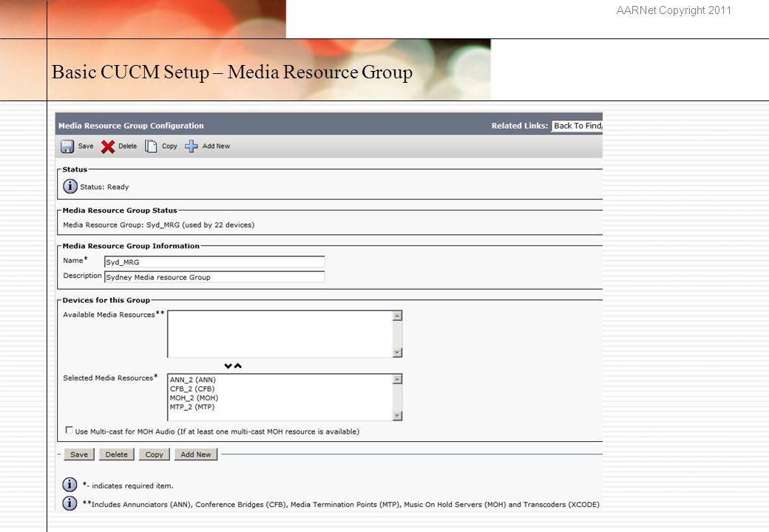Click the Devices for this Group heading

(106, 300)
